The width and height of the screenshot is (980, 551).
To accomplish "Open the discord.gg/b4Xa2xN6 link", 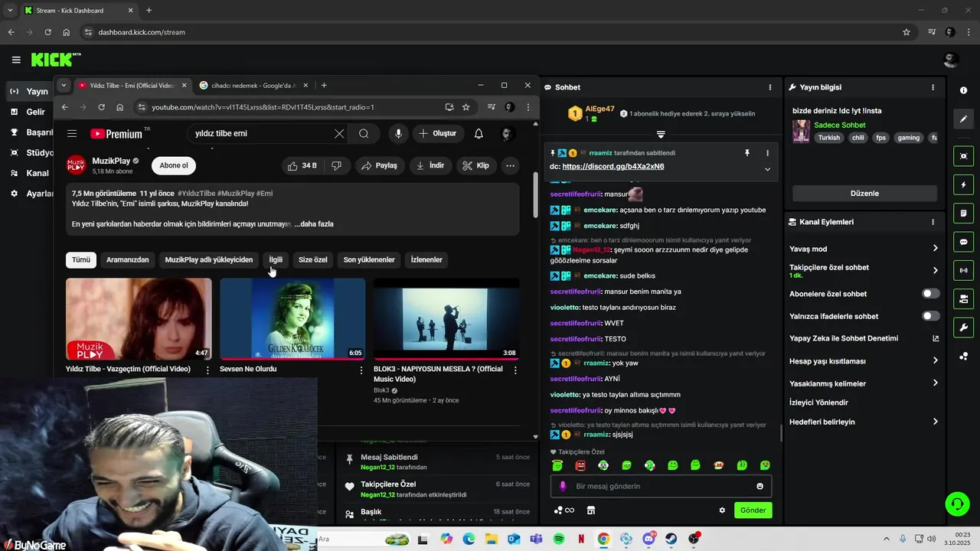I will (613, 167).
